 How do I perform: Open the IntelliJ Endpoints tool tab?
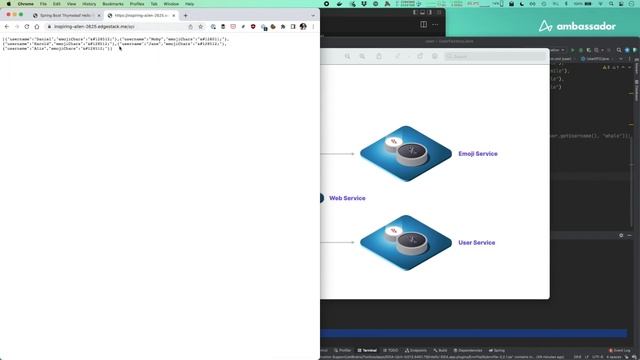tap(416, 350)
